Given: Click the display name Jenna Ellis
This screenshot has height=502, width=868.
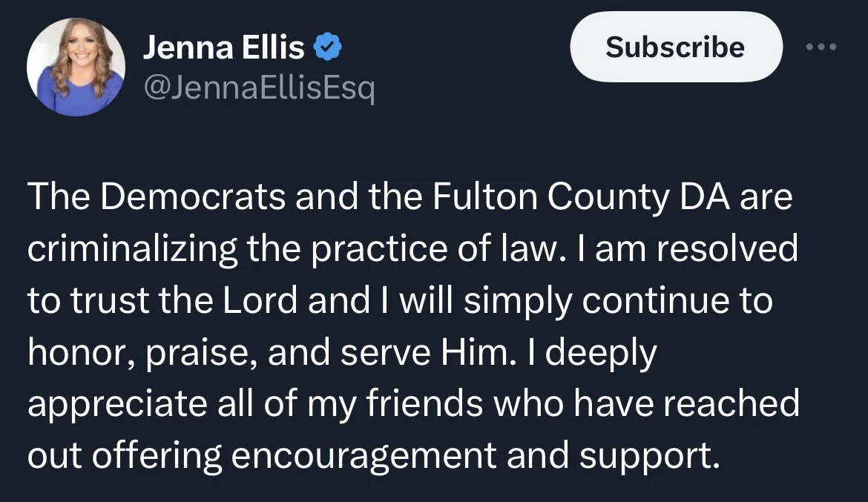Looking at the screenshot, I should (223, 48).
